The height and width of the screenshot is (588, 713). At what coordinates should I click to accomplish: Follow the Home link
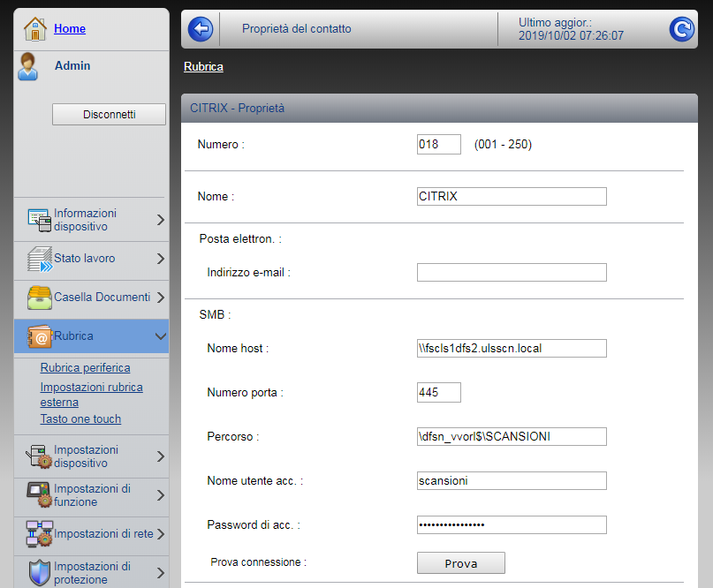tap(70, 28)
